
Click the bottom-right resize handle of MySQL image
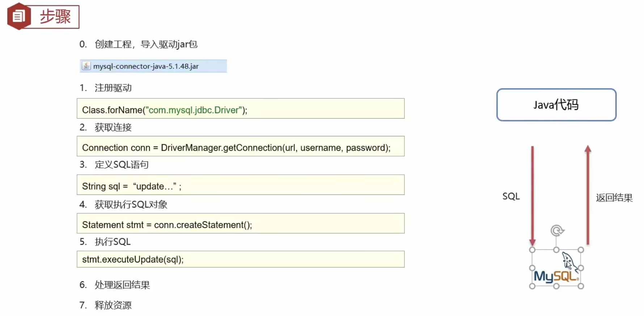581,286
